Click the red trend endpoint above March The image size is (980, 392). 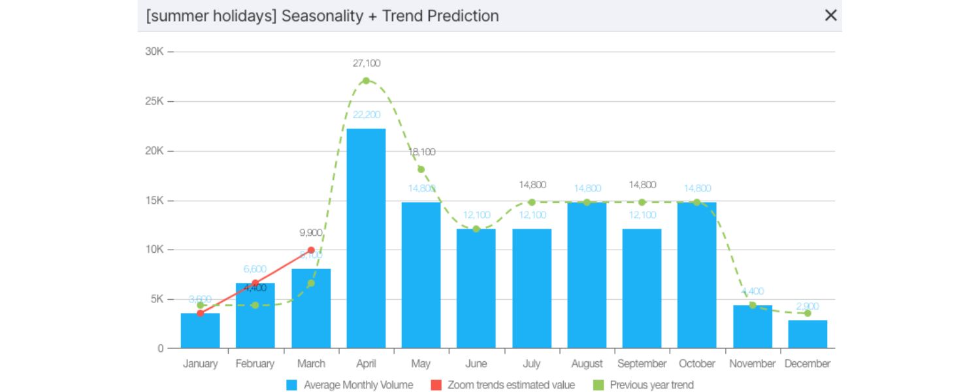click(310, 250)
